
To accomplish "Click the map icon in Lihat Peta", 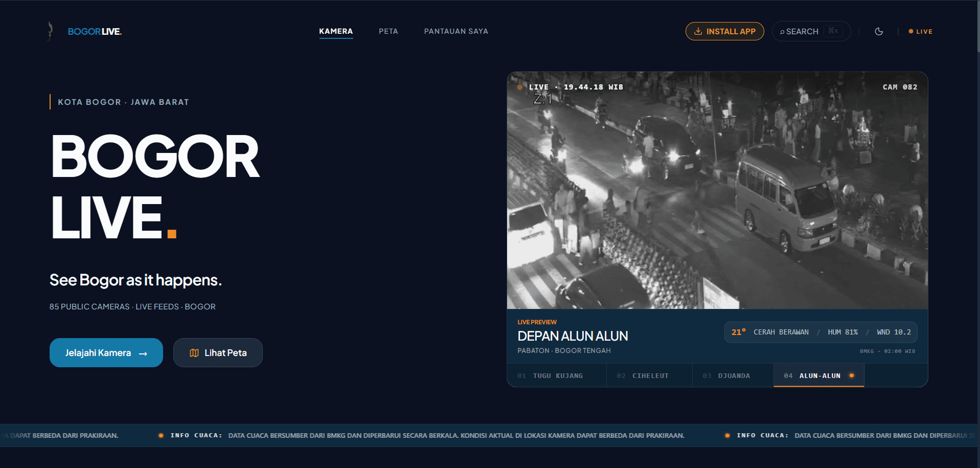I will pos(194,353).
